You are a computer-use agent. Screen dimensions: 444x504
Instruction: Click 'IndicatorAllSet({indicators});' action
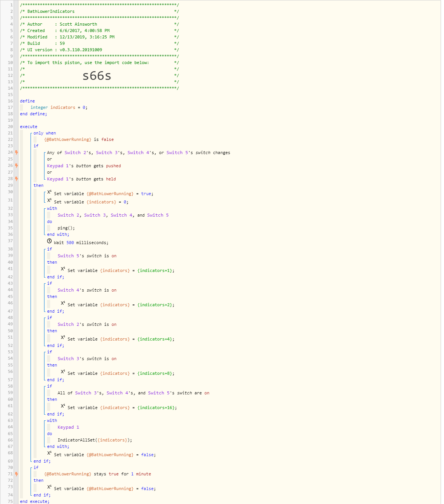(95, 440)
